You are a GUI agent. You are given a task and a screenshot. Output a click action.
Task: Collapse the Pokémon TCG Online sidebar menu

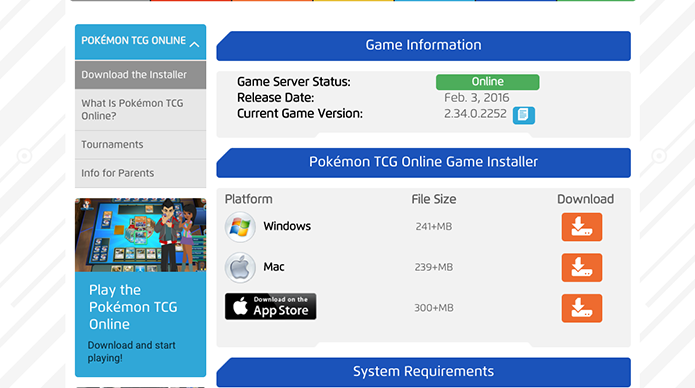pos(194,44)
